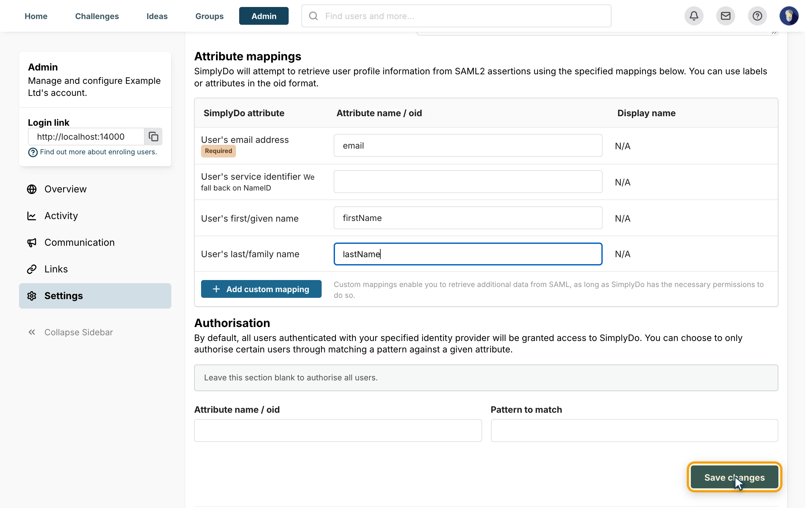
Task: Open Overview in the sidebar
Action: click(95, 189)
